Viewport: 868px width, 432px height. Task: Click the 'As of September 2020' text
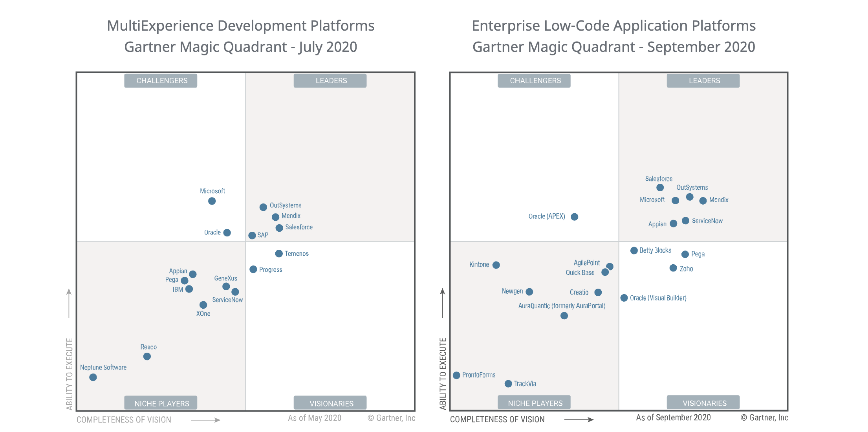pyautogui.click(x=673, y=417)
